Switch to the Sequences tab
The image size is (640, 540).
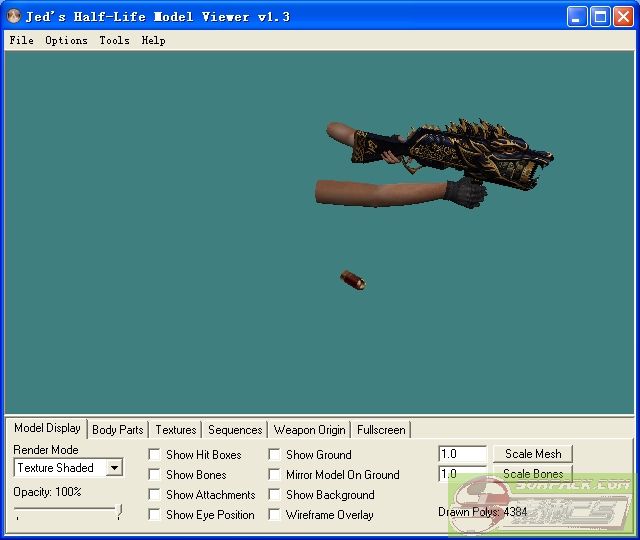pos(235,430)
